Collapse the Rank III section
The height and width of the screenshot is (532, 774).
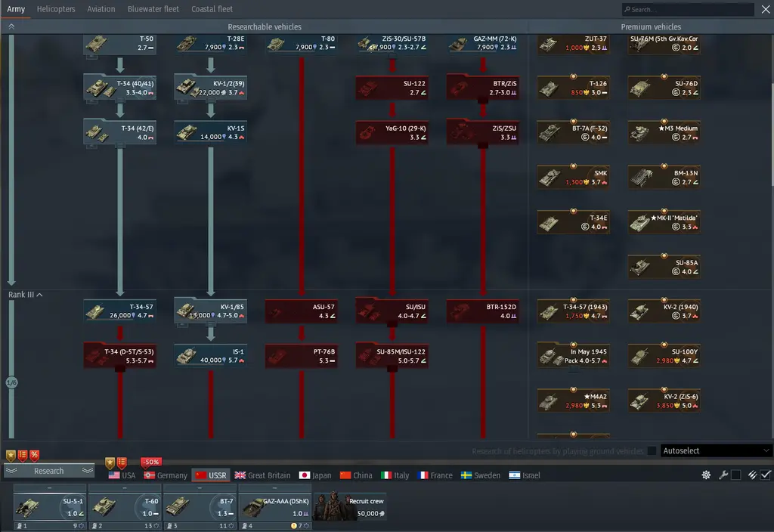pos(39,295)
